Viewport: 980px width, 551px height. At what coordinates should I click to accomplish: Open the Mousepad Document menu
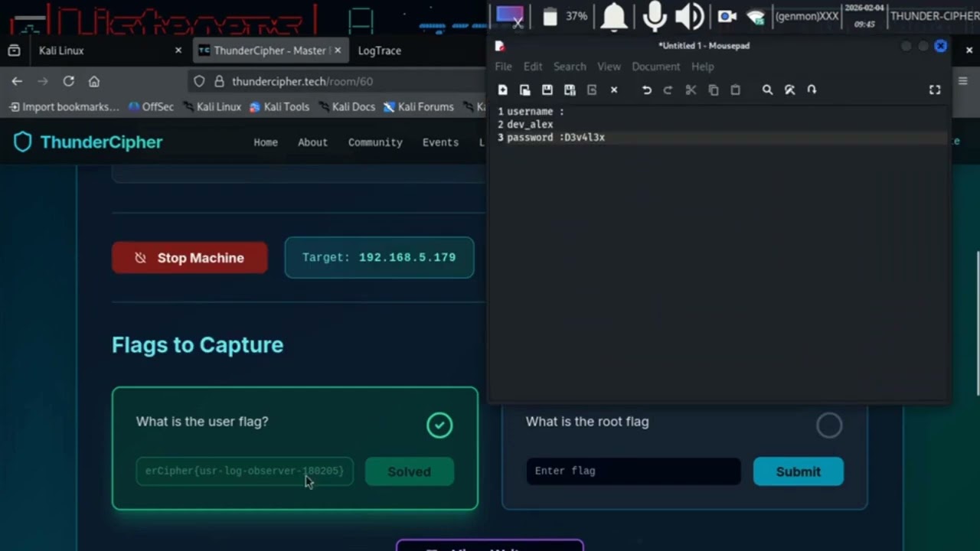[655, 67]
